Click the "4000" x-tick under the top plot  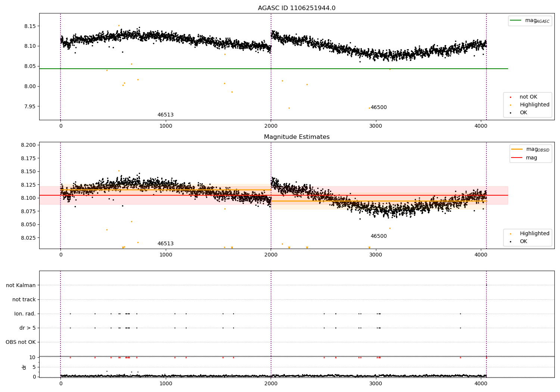point(481,126)
